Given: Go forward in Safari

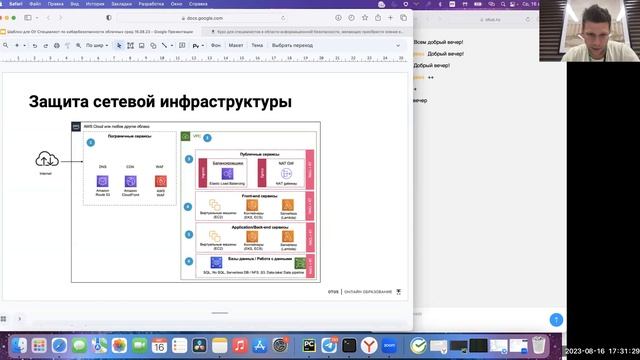Looking at the screenshot, I should click(60, 18).
